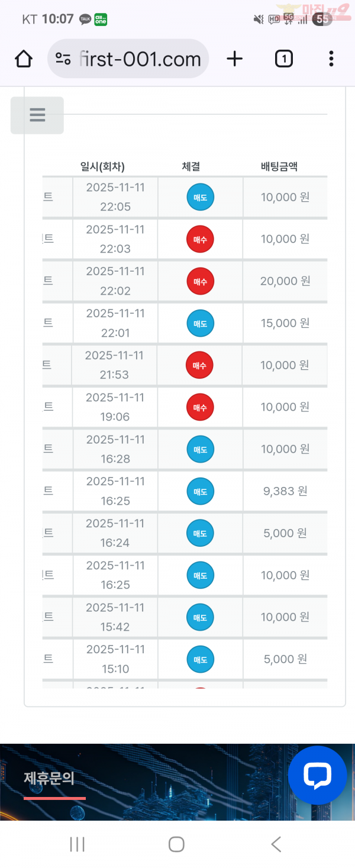Tap the blue 매도 badge for 15,000 원

(x=201, y=324)
